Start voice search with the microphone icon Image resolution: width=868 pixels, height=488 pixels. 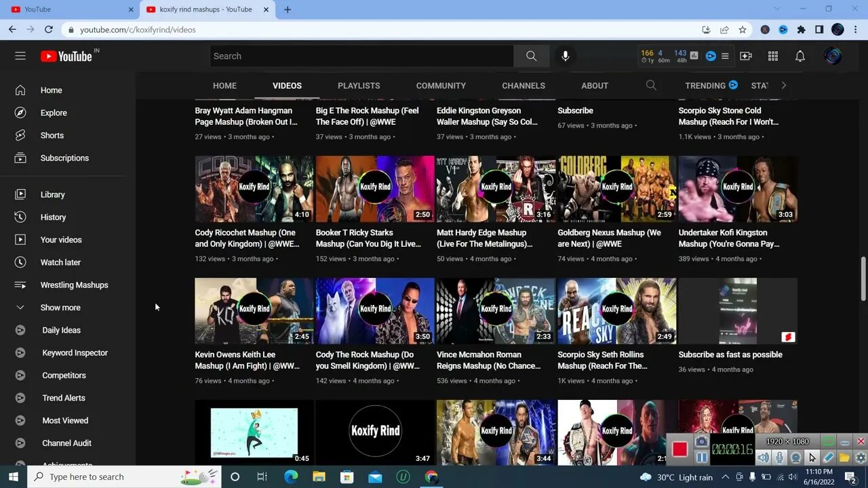pyautogui.click(x=566, y=56)
